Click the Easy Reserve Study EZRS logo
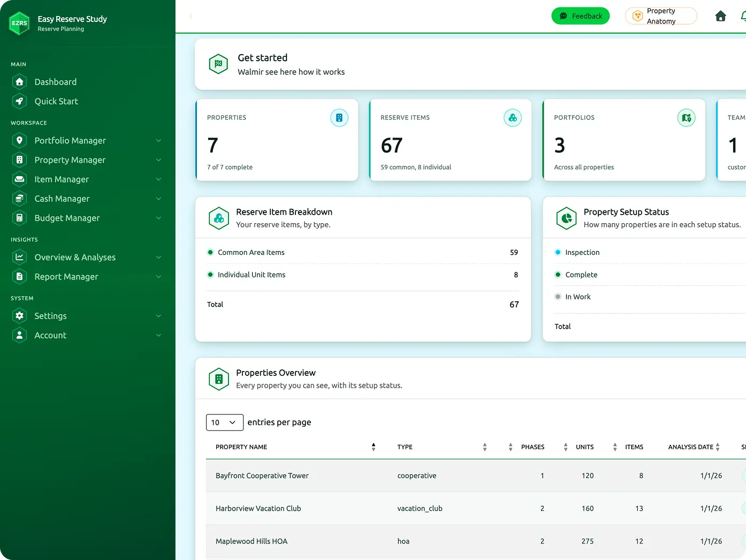The height and width of the screenshot is (560, 746). (x=19, y=23)
